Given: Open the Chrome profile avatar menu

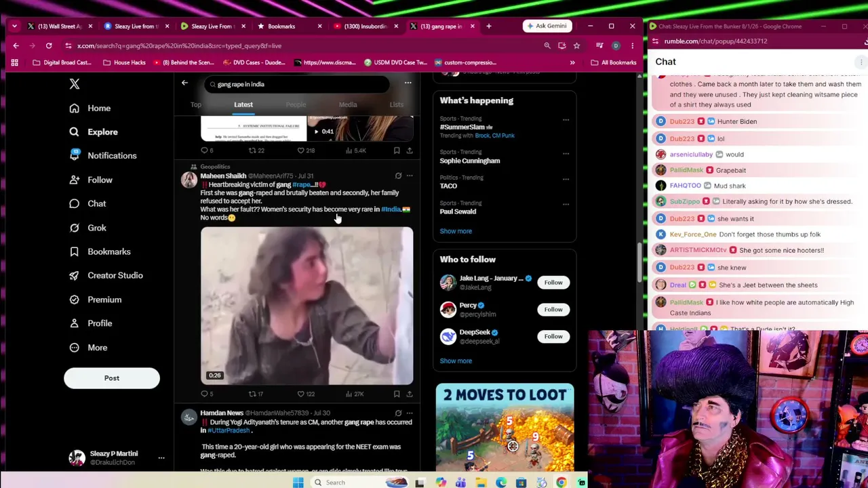Looking at the screenshot, I should click(x=616, y=46).
